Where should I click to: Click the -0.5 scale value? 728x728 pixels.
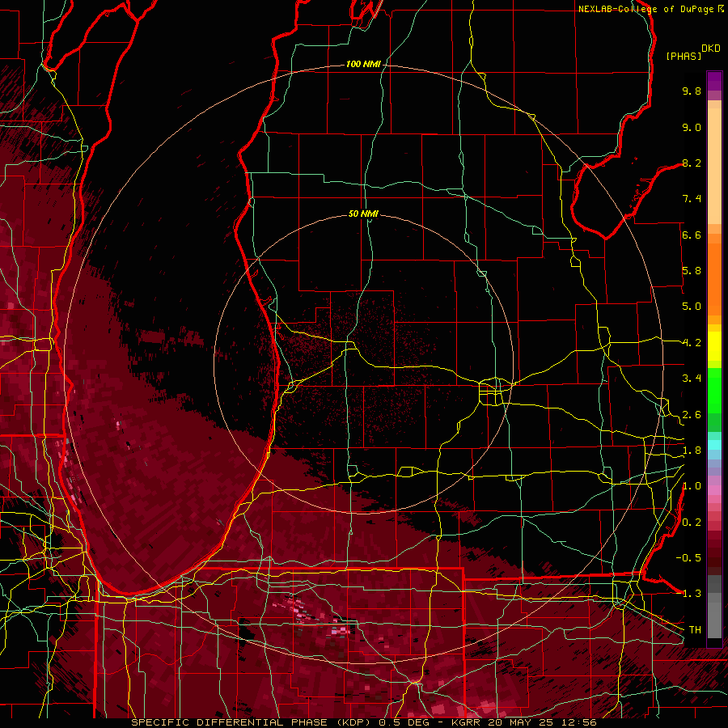688,558
